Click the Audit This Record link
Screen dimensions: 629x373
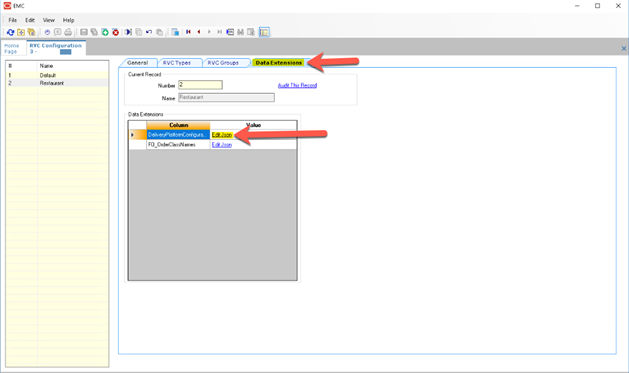click(x=297, y=85)
